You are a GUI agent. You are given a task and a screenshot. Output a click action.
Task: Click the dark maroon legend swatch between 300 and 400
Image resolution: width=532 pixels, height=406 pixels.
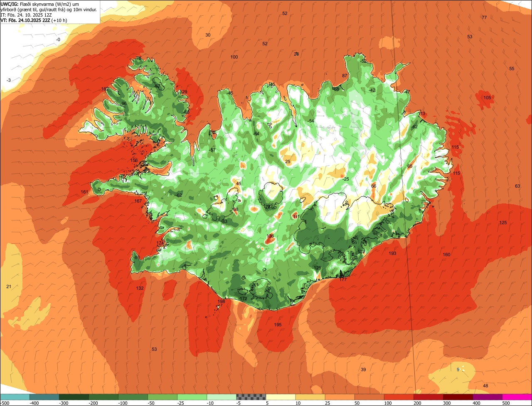(458, 396)
